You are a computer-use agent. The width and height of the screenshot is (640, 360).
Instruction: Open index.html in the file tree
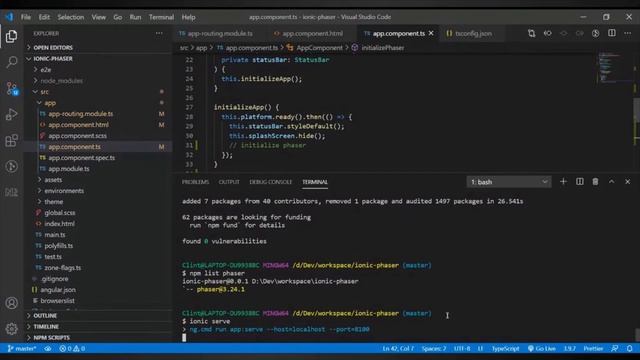pos(59,224)
